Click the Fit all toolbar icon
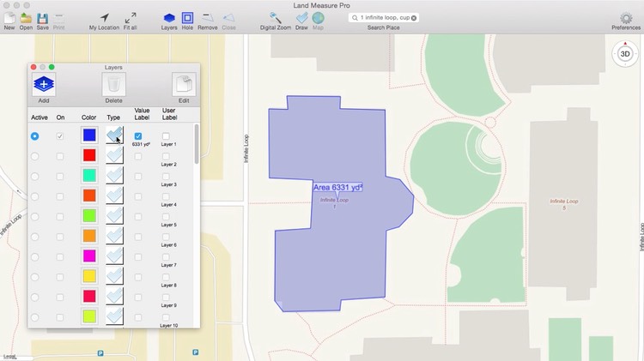644x361 pixels. (x=131, y=17)
